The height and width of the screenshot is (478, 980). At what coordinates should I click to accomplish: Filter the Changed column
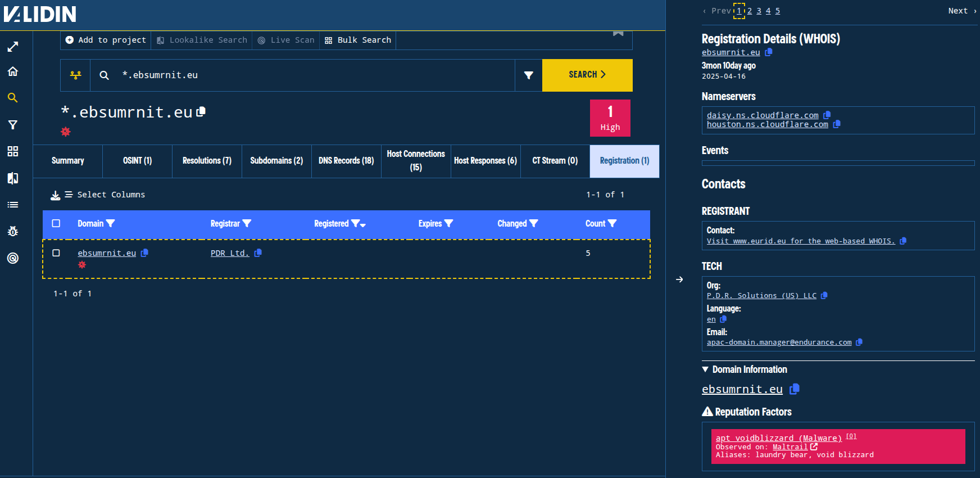pyautogui.click(x=534, y=223)
